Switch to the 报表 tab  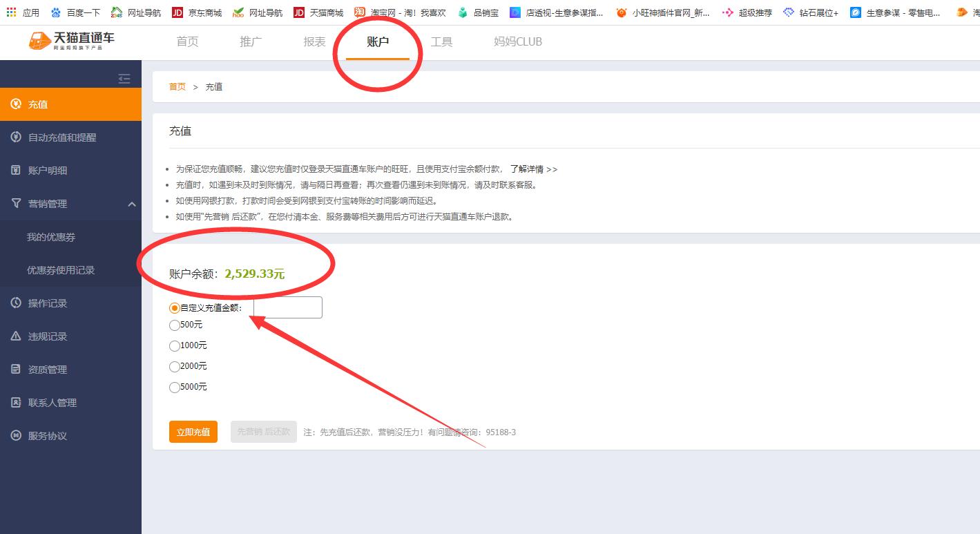(314, 41)
